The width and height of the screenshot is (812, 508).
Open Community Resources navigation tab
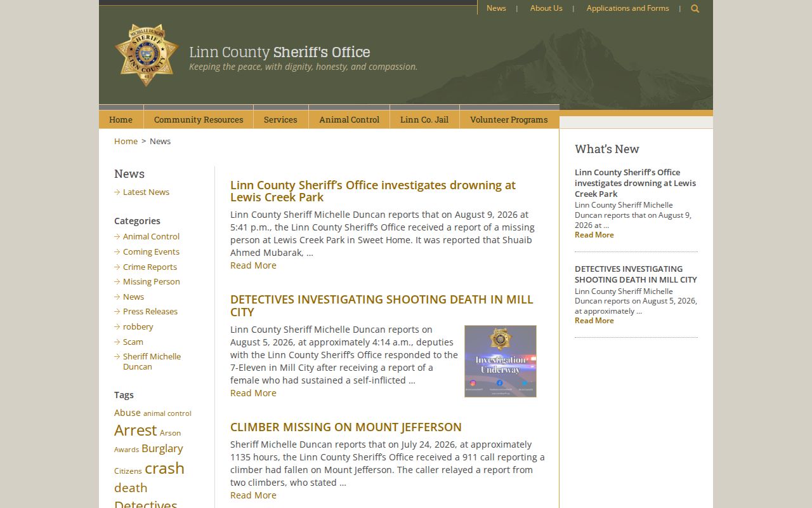click(199, 119)
